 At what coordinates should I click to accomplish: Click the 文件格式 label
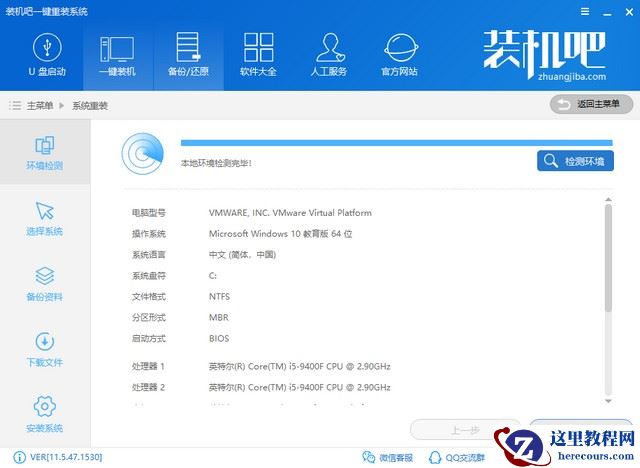pos(149,297)
